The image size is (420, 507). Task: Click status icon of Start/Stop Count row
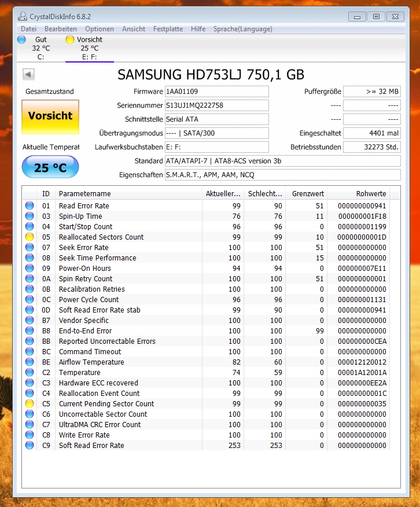coord(30,226)
